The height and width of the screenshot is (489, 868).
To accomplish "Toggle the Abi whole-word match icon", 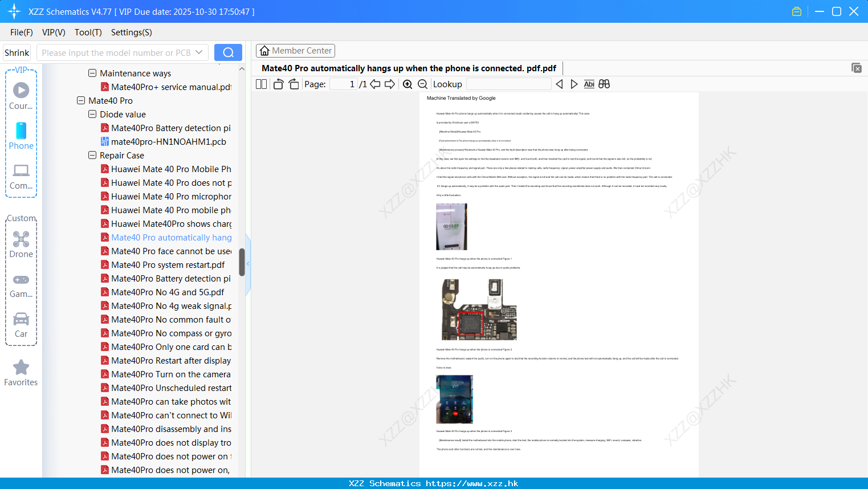I will click(589, 84).
